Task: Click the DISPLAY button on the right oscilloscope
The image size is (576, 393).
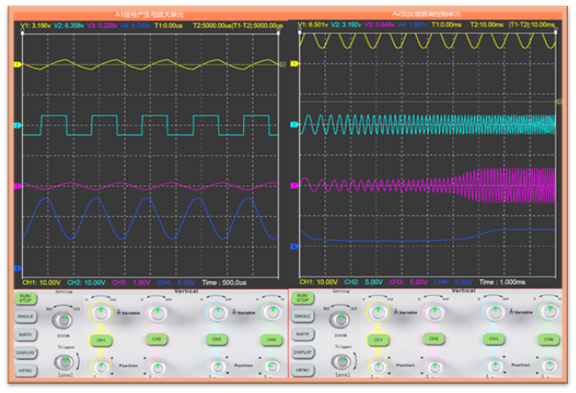Action: point(303,352)
